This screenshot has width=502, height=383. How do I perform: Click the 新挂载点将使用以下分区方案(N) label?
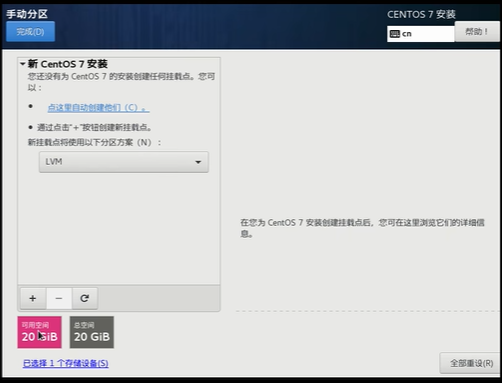[x=94, y=142]
